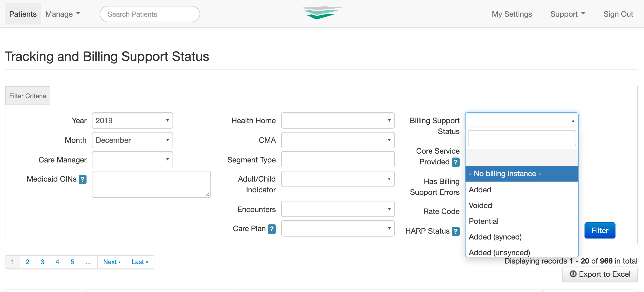Click the HARP Status help icon

[x=455, y=231]
